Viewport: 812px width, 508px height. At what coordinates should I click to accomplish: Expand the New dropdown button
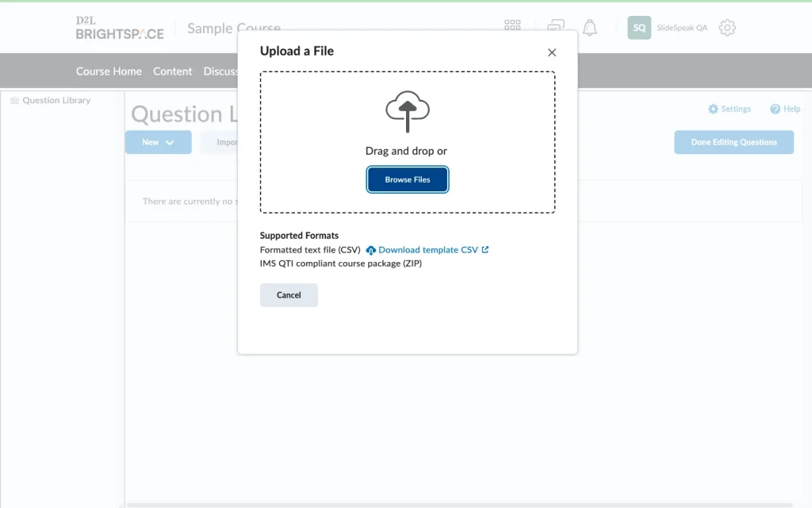coord(158,142)
